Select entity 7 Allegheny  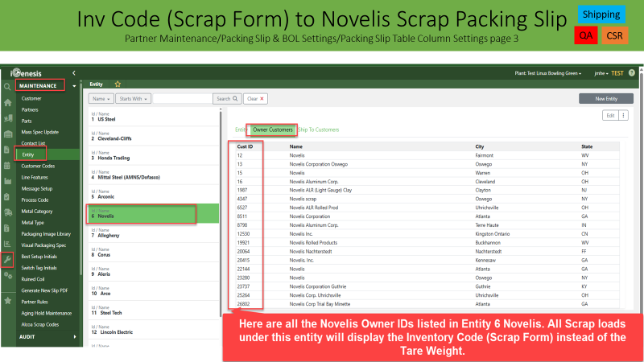[154, 233]
